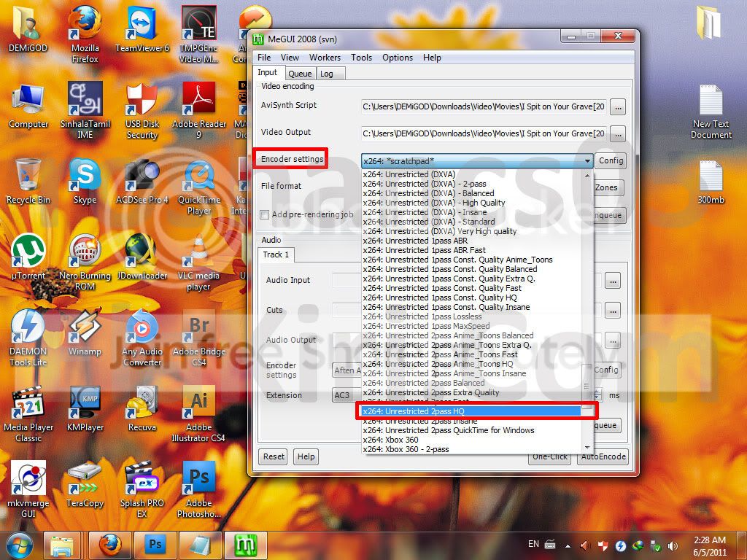Open ACDSee Pro 4 shortcut
Image resolution: width=747 pixels, height=560 pixels.
[142, 181]
